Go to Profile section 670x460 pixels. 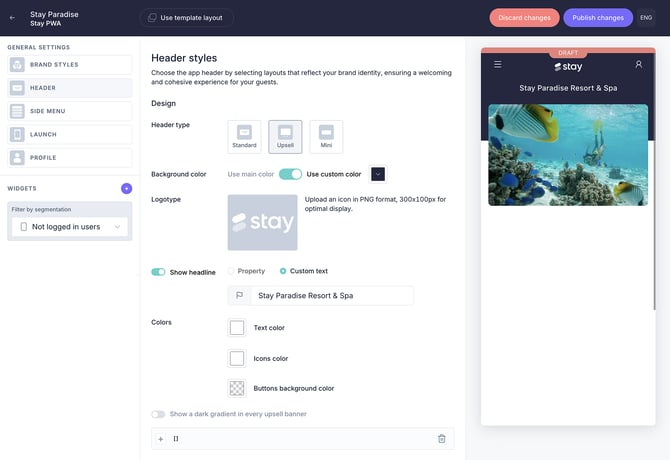pyautogui.click(x=70, y=158)
